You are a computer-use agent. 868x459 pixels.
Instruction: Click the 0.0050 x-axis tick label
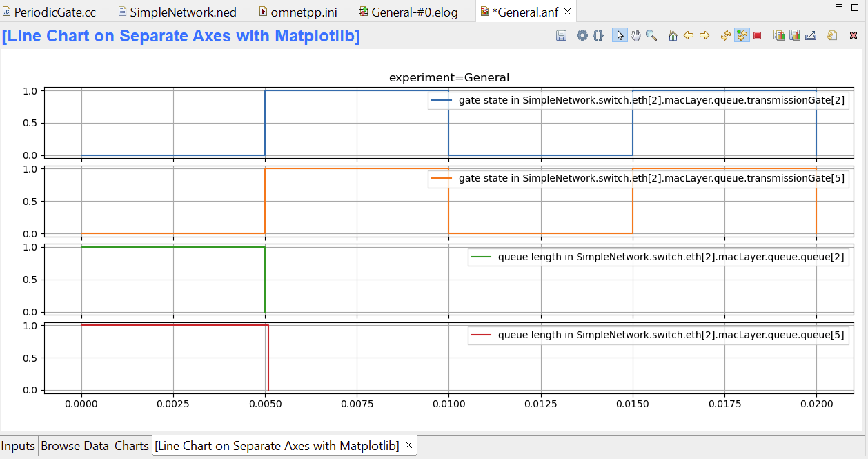click(265, 404)
